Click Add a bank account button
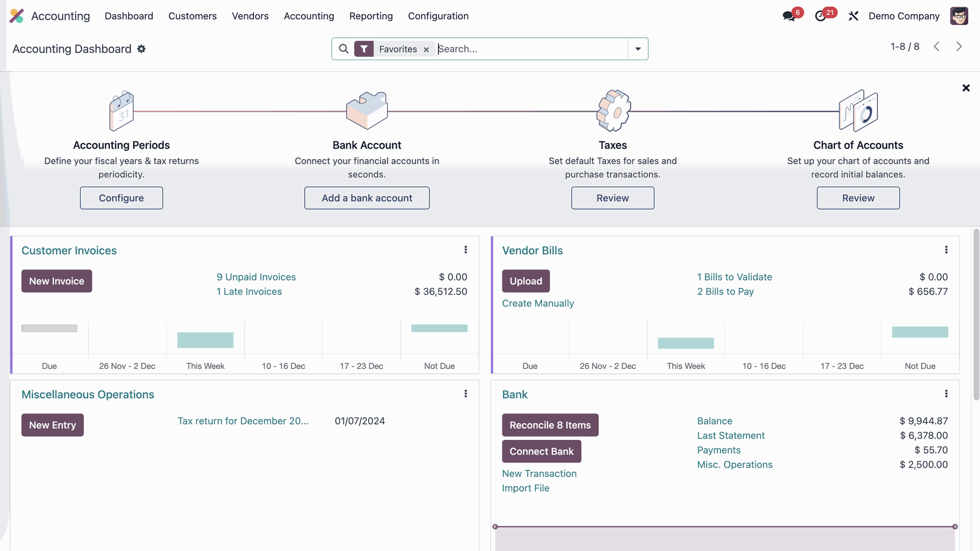 [367, 198]
